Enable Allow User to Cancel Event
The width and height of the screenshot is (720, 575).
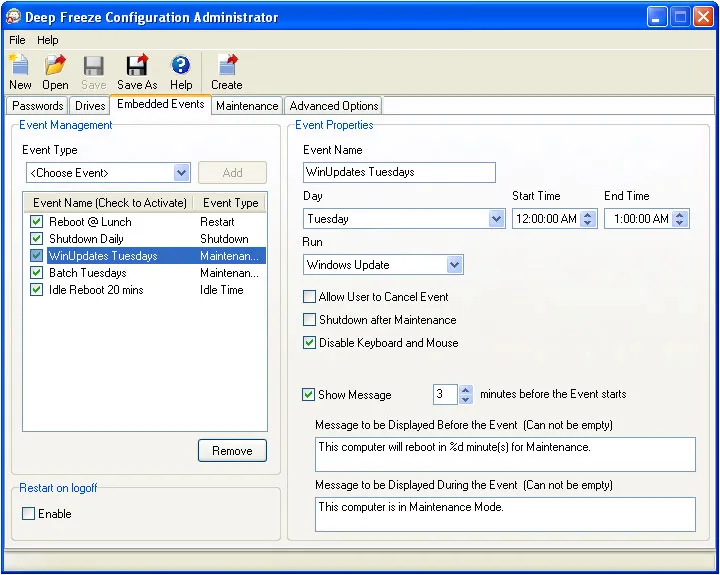(x=310, y=297)
